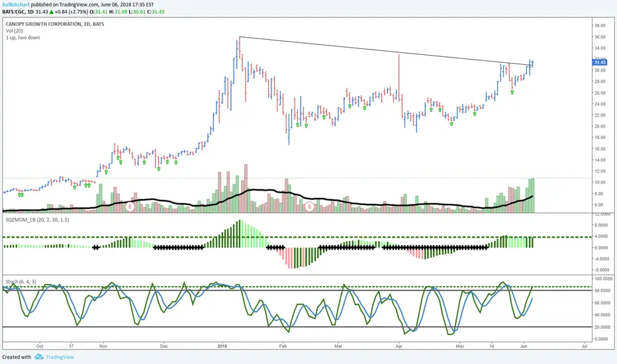
Task: Click the Jul label on time axis
Action: (585, 346)
